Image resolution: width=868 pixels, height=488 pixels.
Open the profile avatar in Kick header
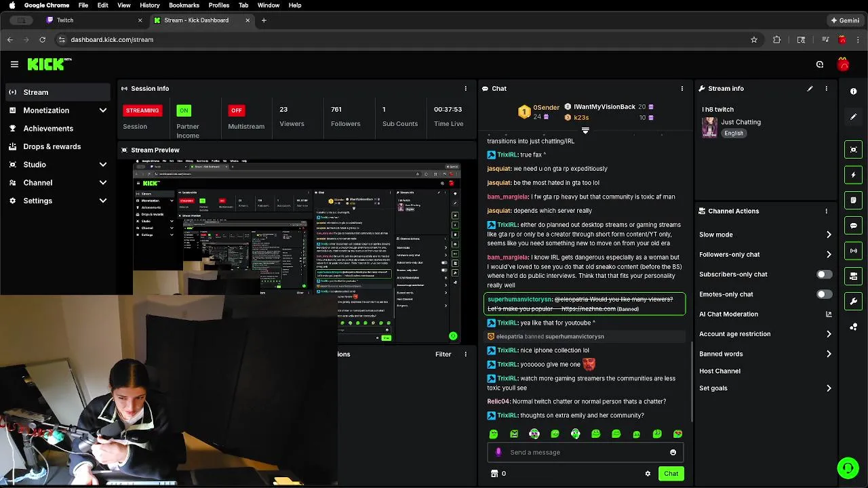[843, 64]
